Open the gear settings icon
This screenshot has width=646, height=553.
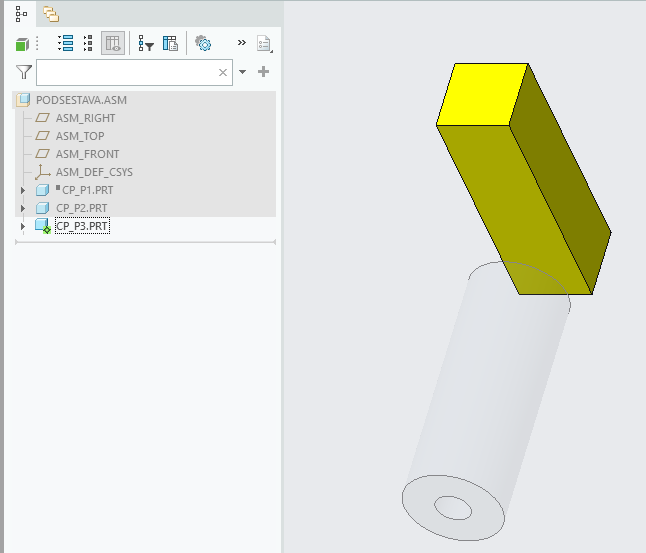point(203,43)
